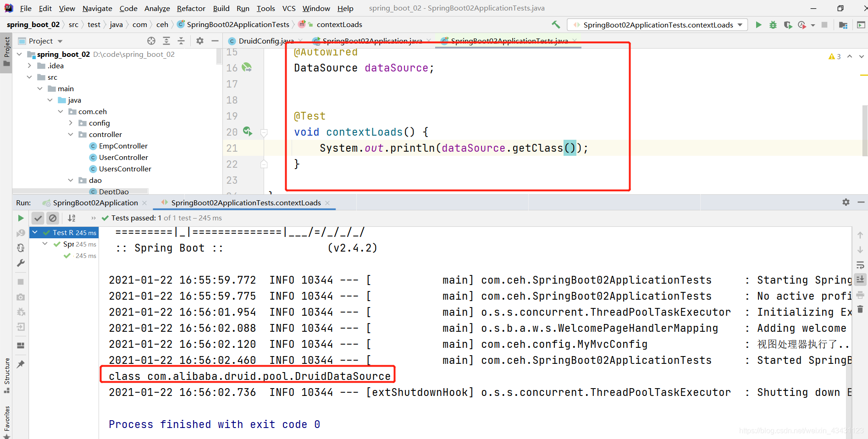The width and height of the screenshot is (868, 439).
Task: Open the run configuration selector dropdown
Action: pos(658,25)
